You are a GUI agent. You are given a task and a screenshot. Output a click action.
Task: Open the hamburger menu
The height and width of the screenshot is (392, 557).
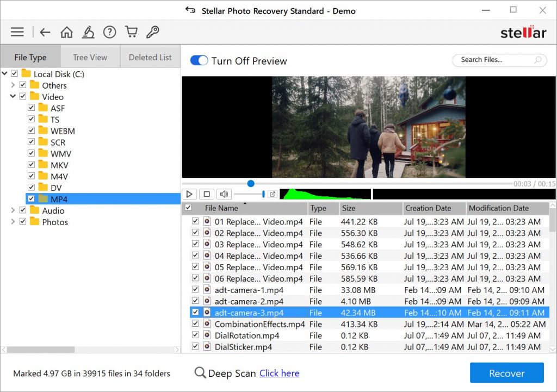(x=17, y=32)
